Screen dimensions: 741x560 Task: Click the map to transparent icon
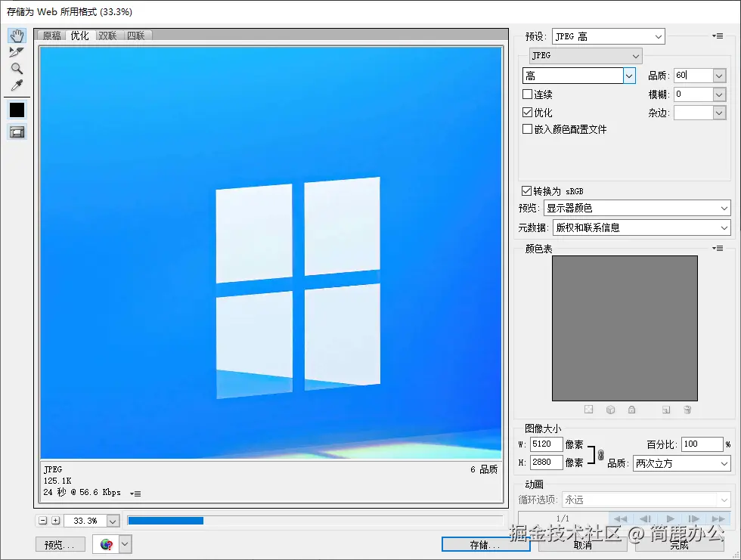click(588, 410)
